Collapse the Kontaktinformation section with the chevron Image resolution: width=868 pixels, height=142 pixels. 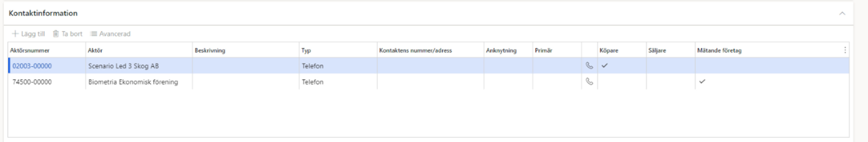[842, 13]
